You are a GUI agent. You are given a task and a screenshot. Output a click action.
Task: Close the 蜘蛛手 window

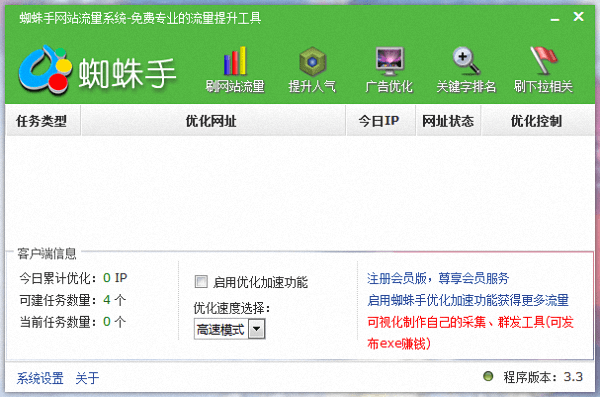coord(579,16)
